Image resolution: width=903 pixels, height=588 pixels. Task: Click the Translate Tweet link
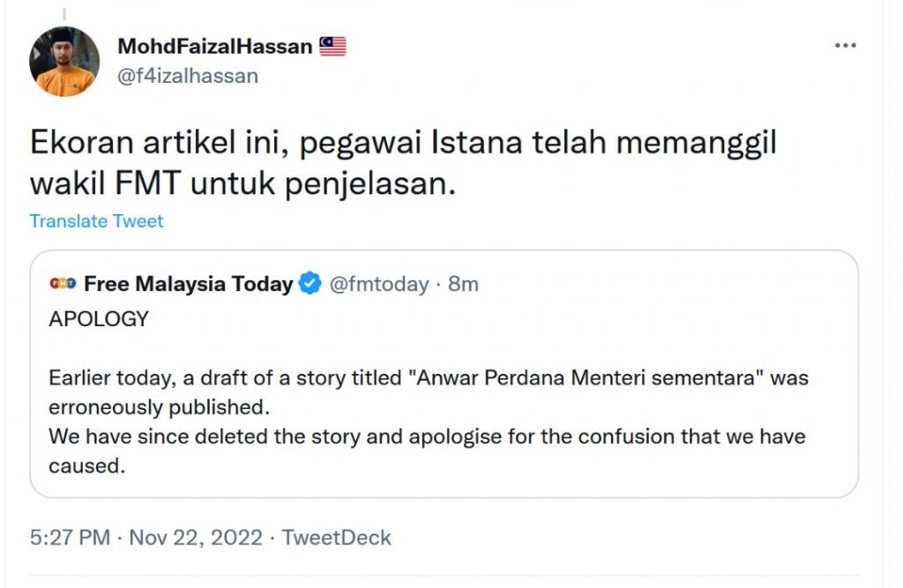coord(96,221)
